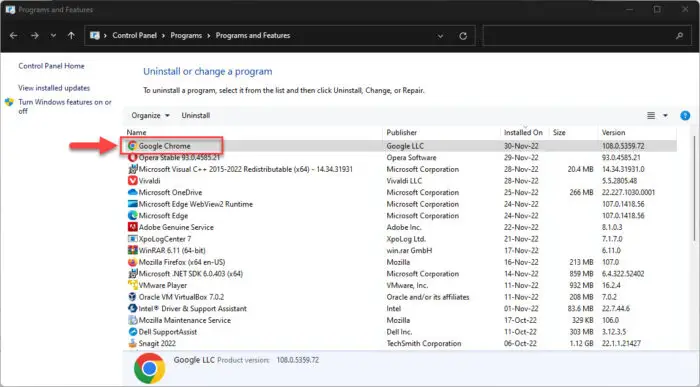Click the XpoLogCenter 7 icon
The width and height of the screenshot is (700, 387).
(132, 239)
